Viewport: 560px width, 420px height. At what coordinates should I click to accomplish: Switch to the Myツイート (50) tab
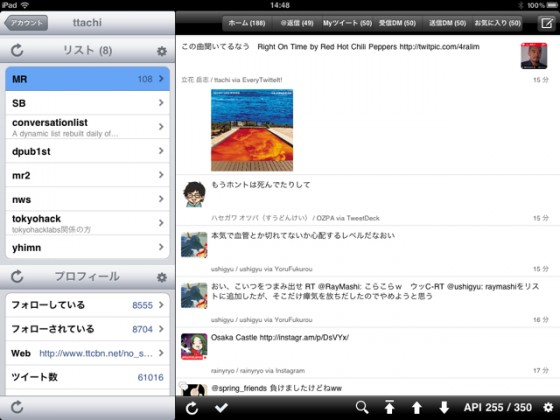(x=348, y=23)
